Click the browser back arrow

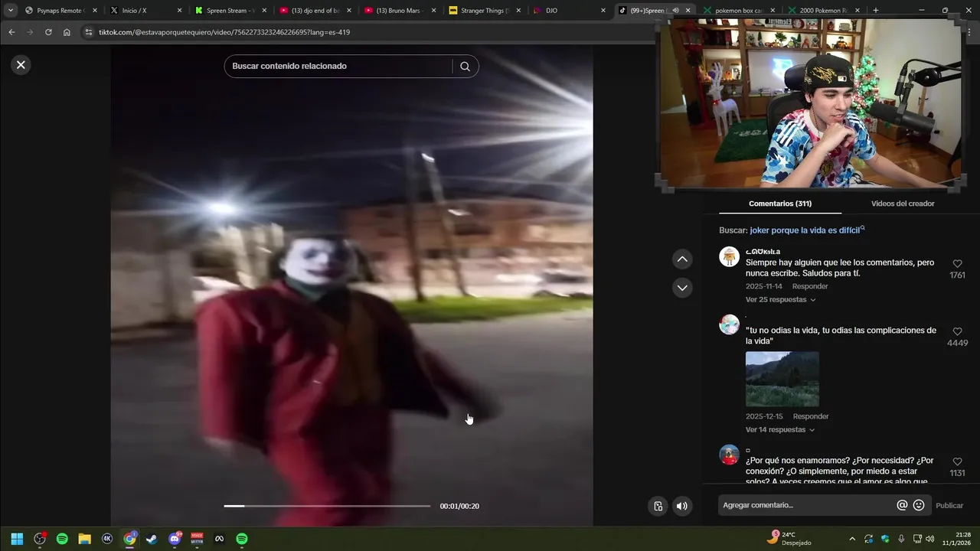tap(11, 32)
